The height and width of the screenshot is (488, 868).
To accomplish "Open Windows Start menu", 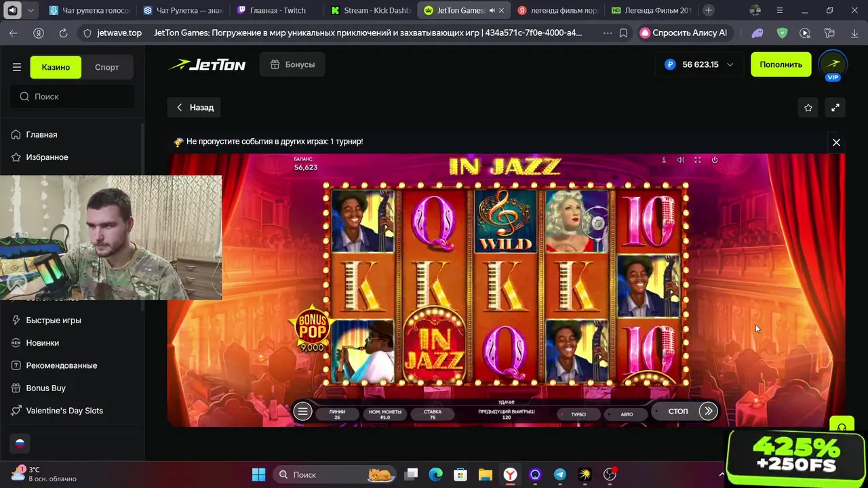I will (258, 474).
